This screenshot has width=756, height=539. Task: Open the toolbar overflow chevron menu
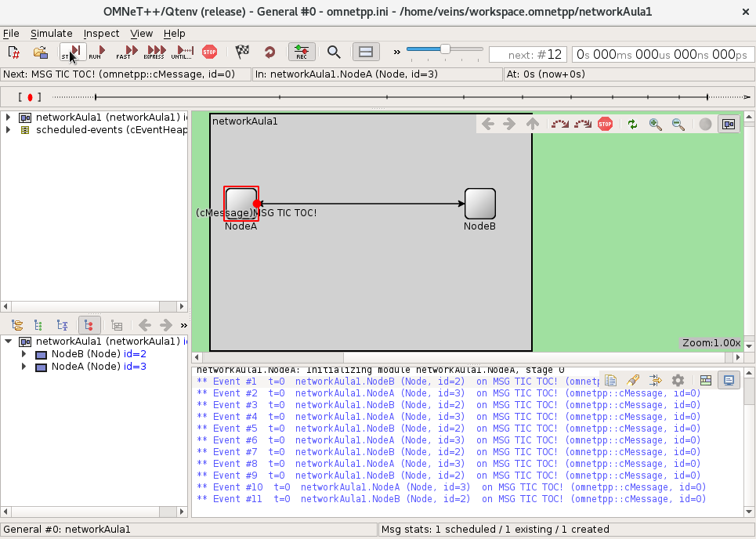(396, 52)
